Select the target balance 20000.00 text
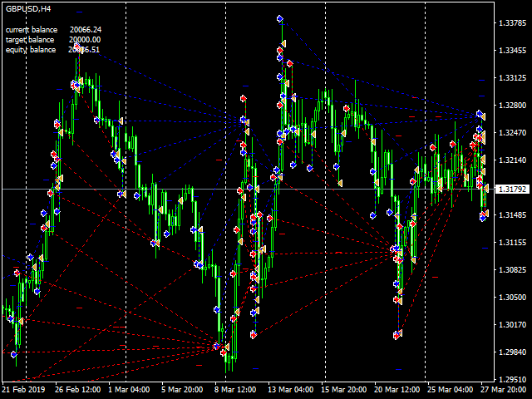 click(x=85, y=39)
